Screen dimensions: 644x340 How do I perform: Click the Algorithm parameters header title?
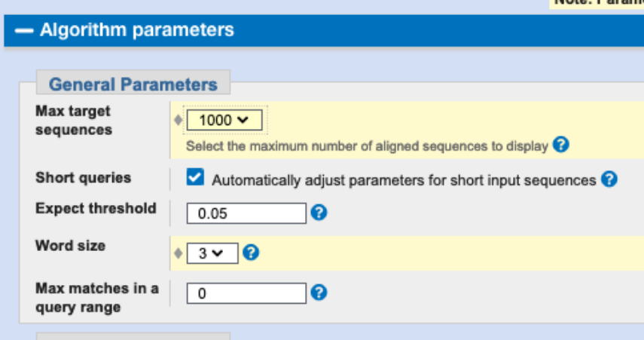pos(137,30)
